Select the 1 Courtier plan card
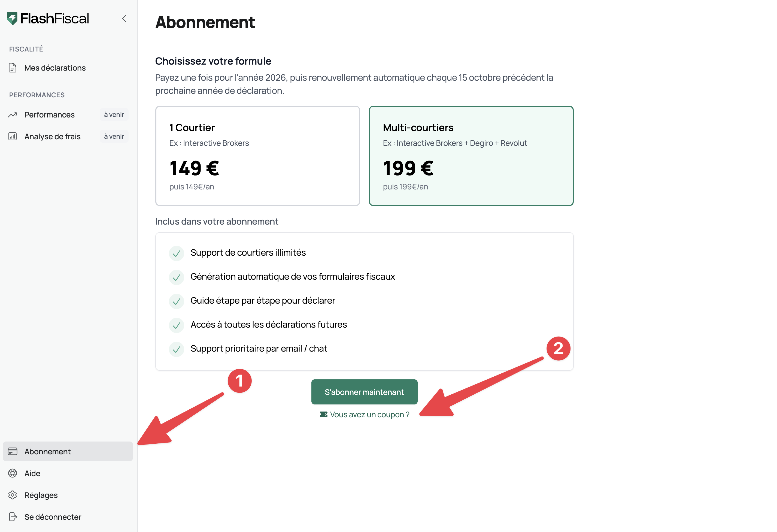Screen dimensions: 777x532 pyautogui.click(x=257, y=156)
